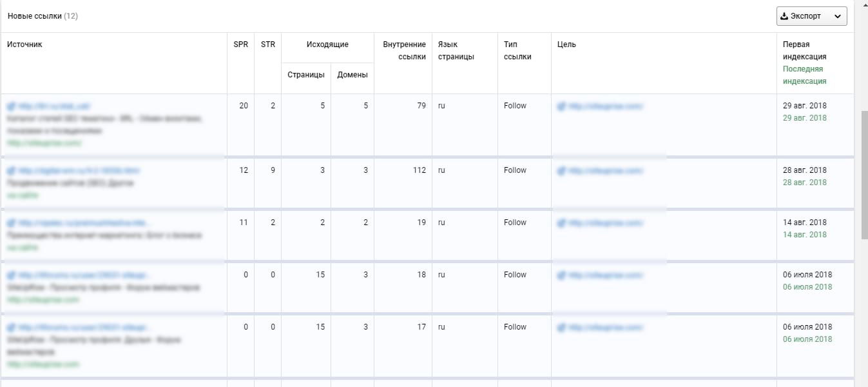Click green last-indexation date 14 авг. 2018

805,235
